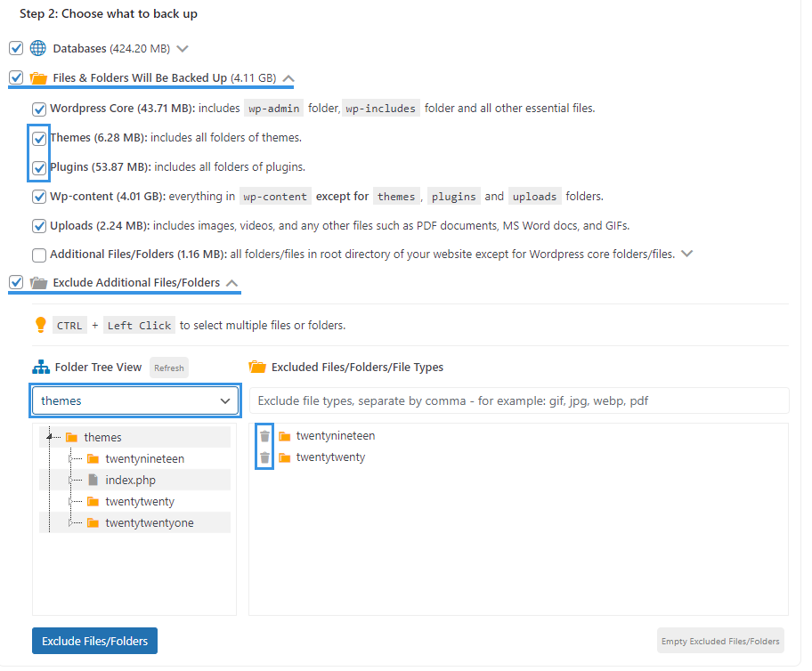Click twentytwentyone folder icon in folder tree

pos(93,523)
